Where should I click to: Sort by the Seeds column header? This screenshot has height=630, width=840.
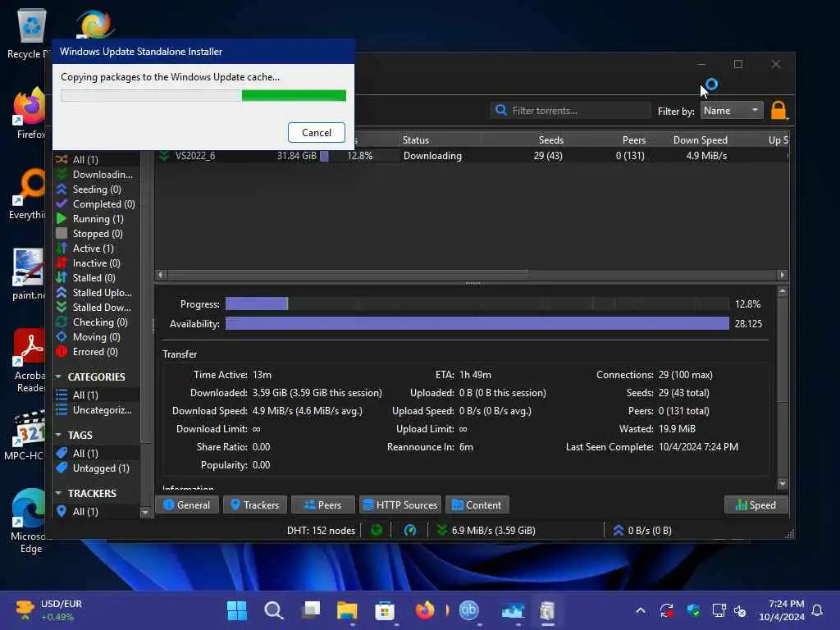click(x=550, y=139)
